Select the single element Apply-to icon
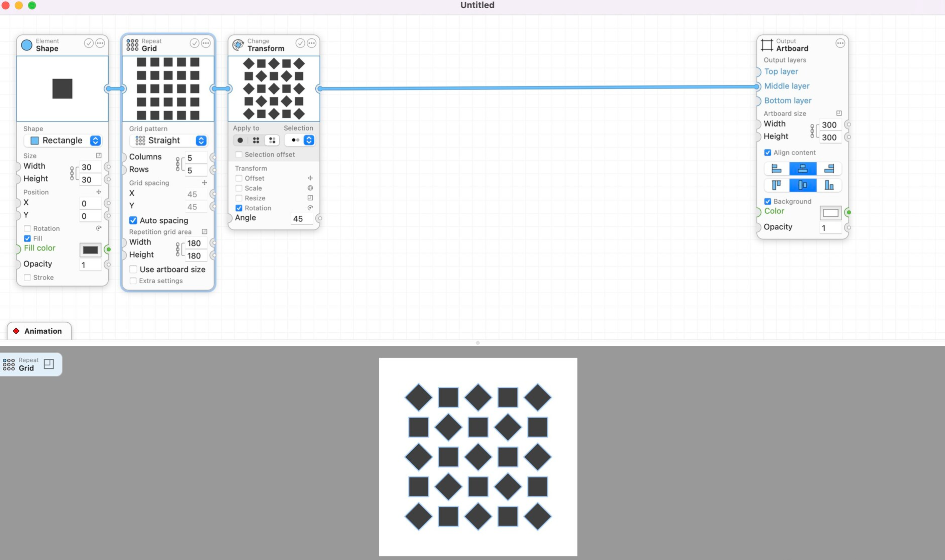Screen dimensions: 945x560 click(x=240, y=140)
